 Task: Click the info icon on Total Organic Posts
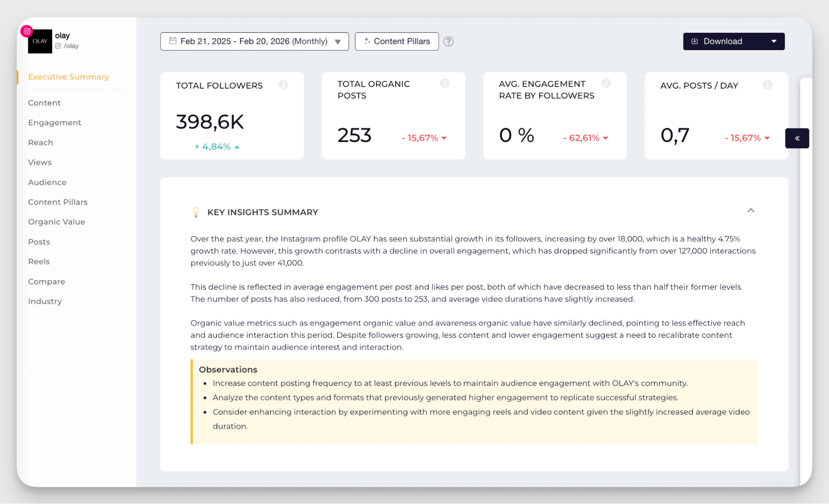[x=445, y=83]
